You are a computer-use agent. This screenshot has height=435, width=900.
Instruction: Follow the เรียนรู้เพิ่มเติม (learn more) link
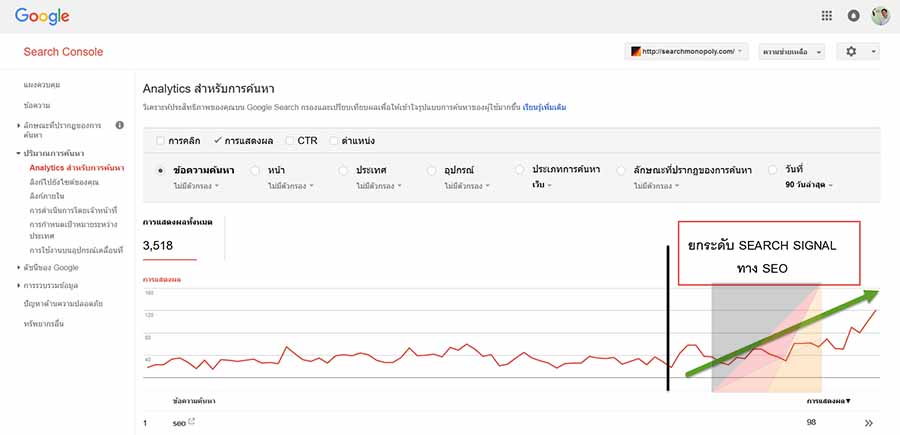(545, 107)
